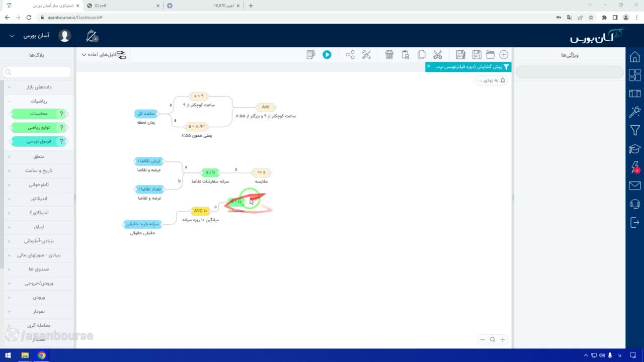The height and width of the screenshot is (362, 644).
Task: Expand the داده‌های بازار block category
Action: [38, 87]
